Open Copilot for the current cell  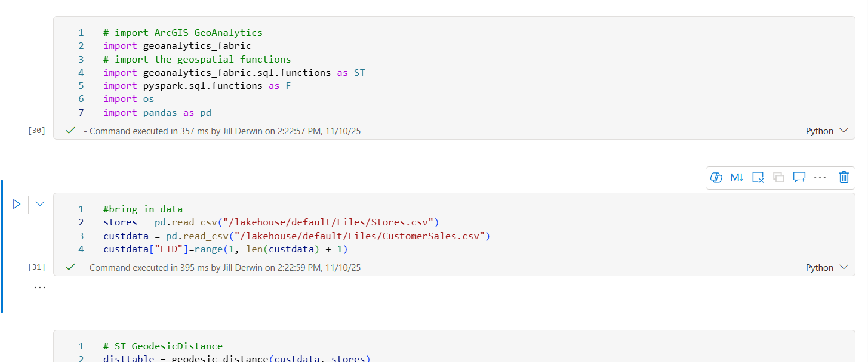(x=716, y=177)
